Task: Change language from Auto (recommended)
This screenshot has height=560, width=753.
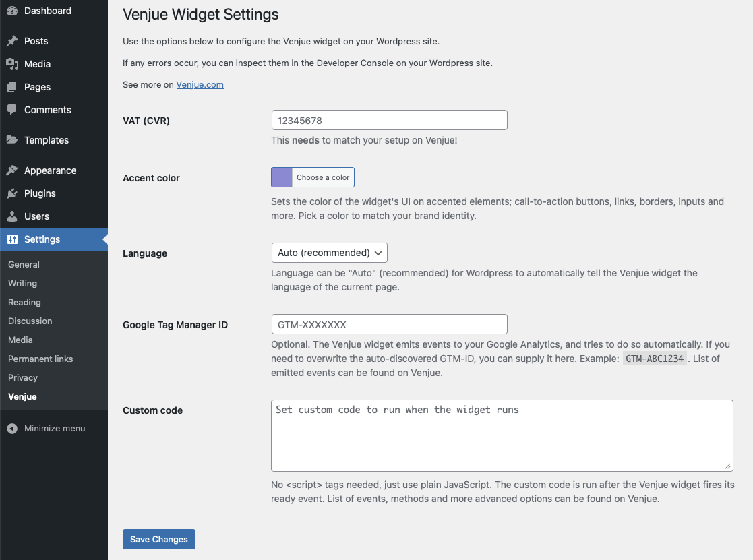Action: point(329,253)
